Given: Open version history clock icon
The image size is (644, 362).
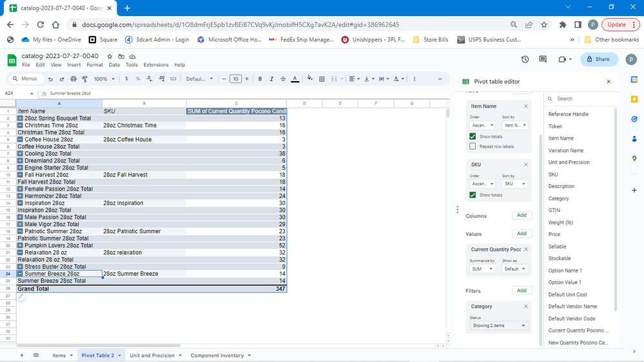Looking at the screenshot, I should pos(525,59).
